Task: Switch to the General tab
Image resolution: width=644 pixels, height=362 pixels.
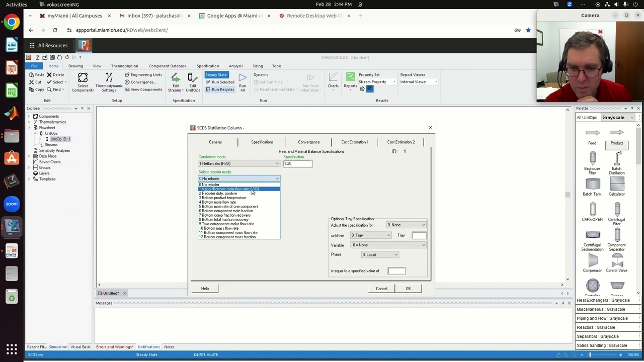Action: [215, 142]
